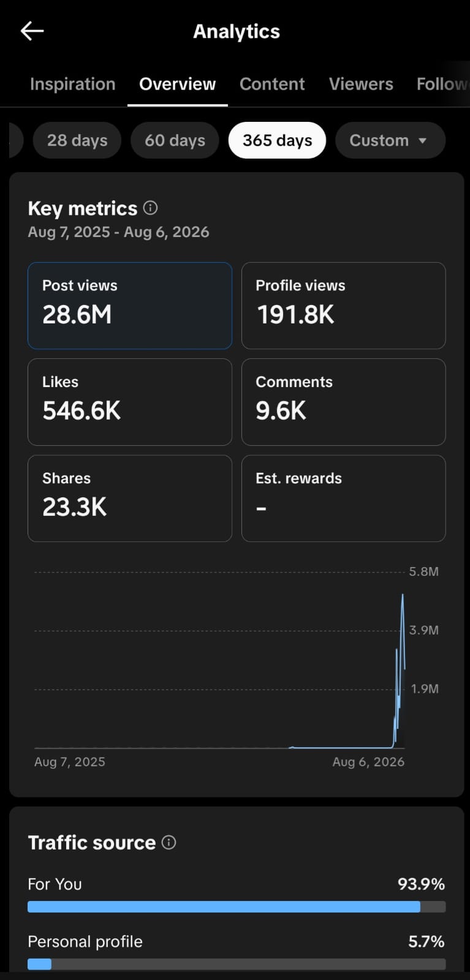This screenshot has width=470, height=980.
Task: Open Key metrics info icon
Action: tap(150, 208)
